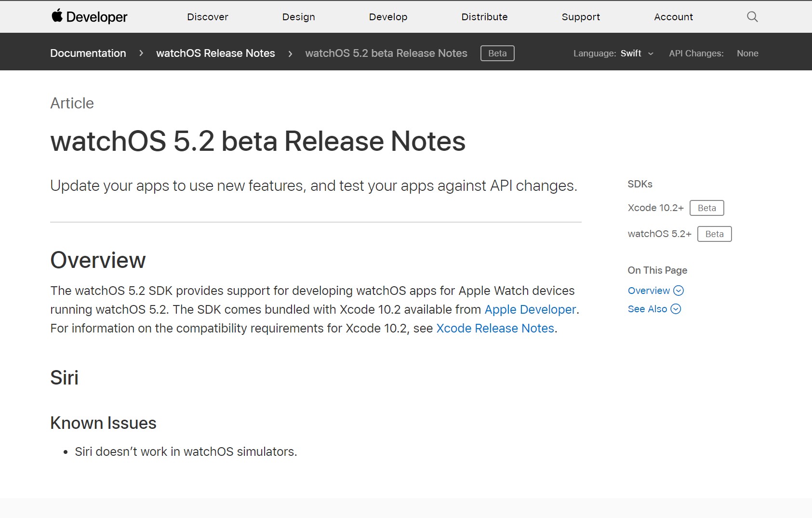Open the Support menu
The height and width of the screenshot is (518, 812).
(581, 17)
